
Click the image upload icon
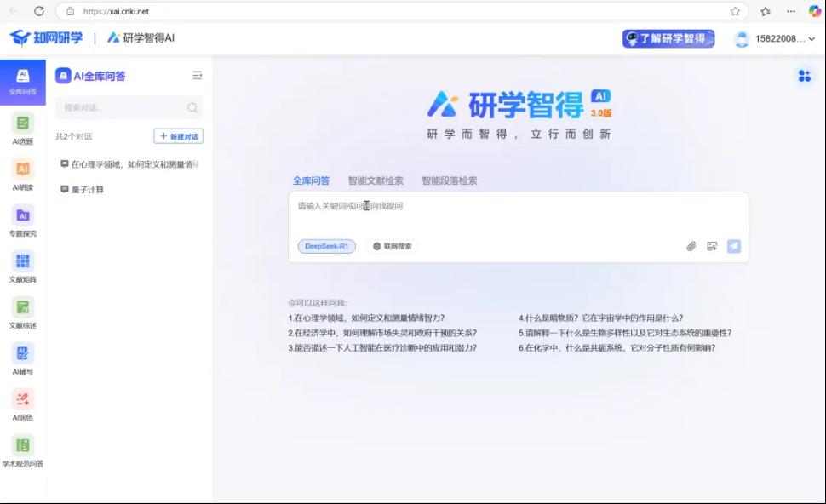click(712, 247)
